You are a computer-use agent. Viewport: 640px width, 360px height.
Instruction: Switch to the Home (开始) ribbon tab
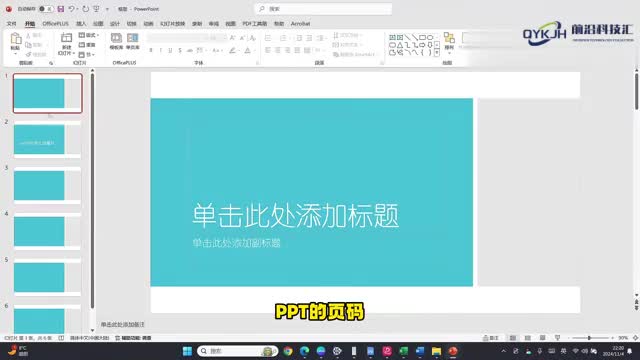pos(30,24)
